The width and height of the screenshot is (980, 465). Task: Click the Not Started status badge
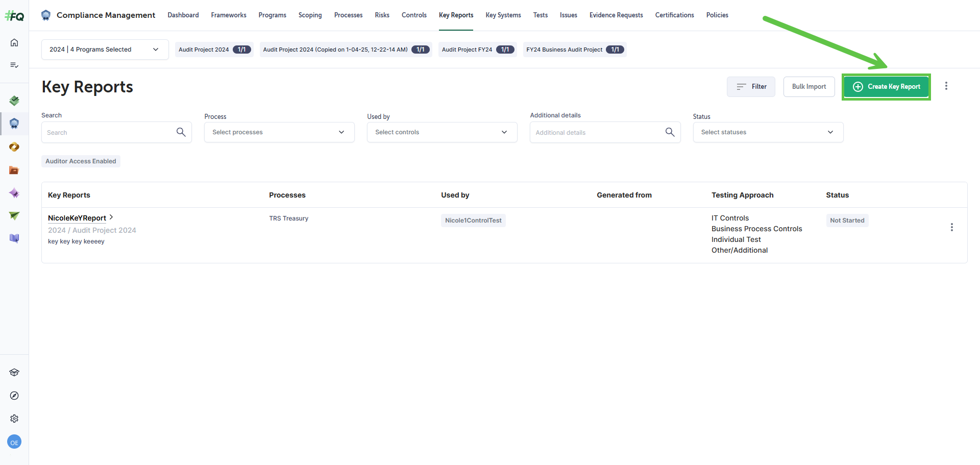[847, 221]
